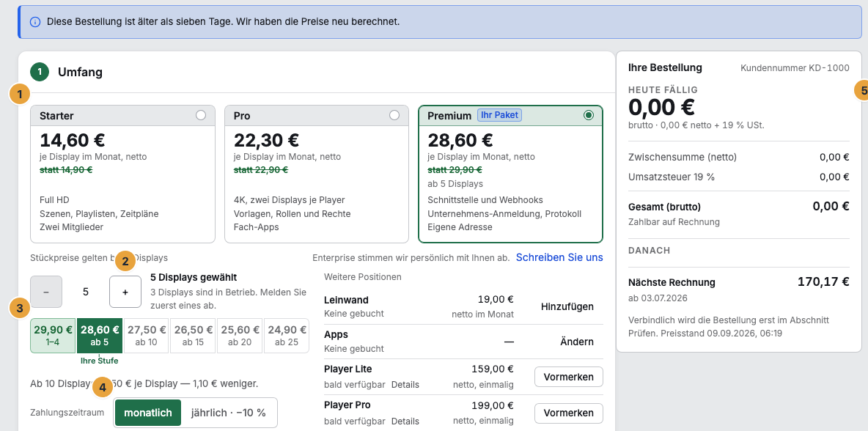The height and width of the screenshot is (431, 868).
Task: Open Details for Player Pro
Action: 405,421
